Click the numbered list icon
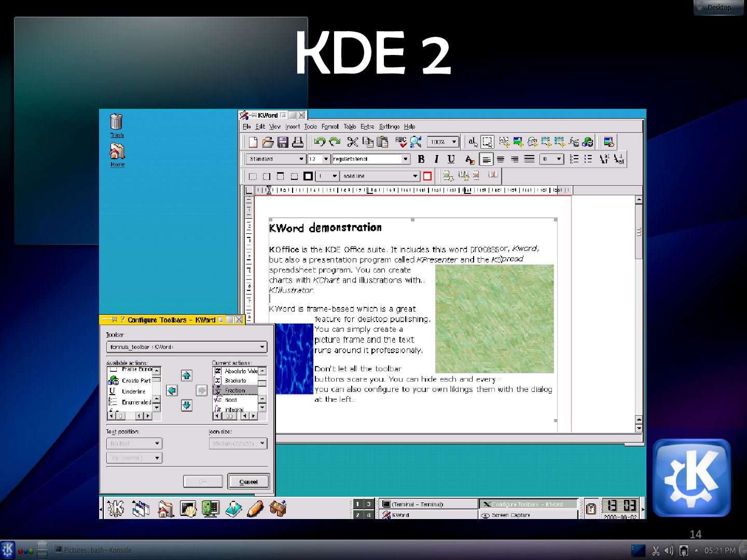 point(574,159)
